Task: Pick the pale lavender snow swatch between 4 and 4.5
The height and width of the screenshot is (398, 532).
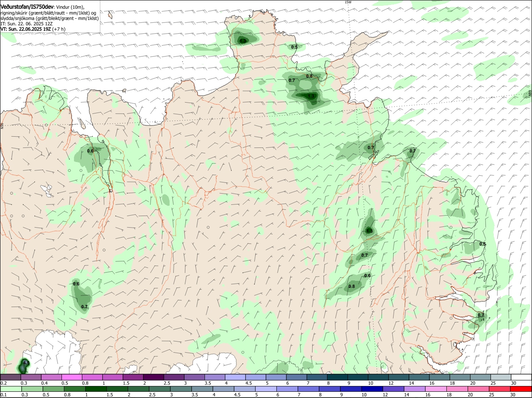Action: (x=236, y=377)
